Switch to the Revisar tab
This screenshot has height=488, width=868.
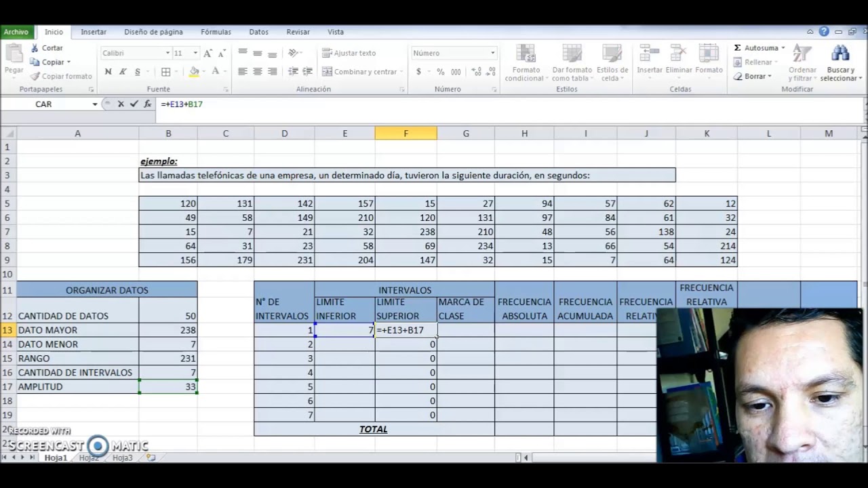coord(298,32)
